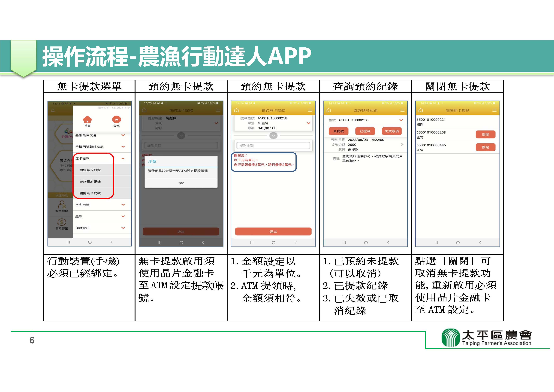Viewport: 554px width, 392px height.
Task: Tap the notification bell in first phone
Action: (53, 111)
